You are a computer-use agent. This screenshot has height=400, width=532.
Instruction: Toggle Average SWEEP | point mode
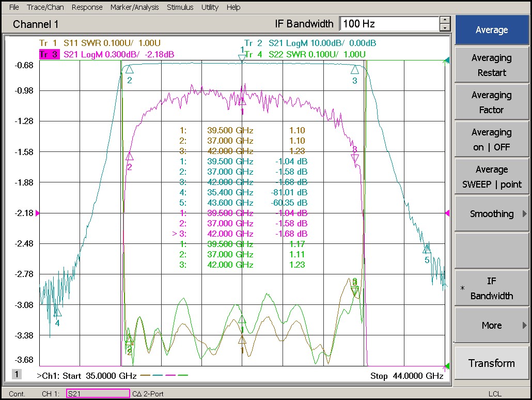tap(491, 177)
